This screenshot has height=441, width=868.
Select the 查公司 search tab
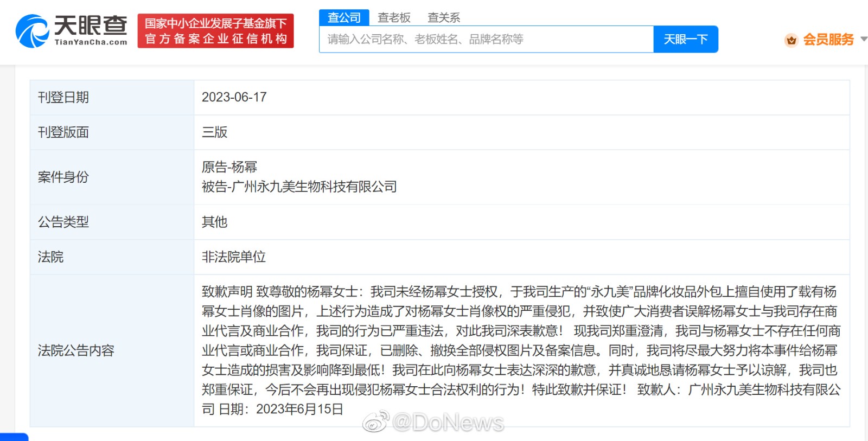tap(344, 17)
